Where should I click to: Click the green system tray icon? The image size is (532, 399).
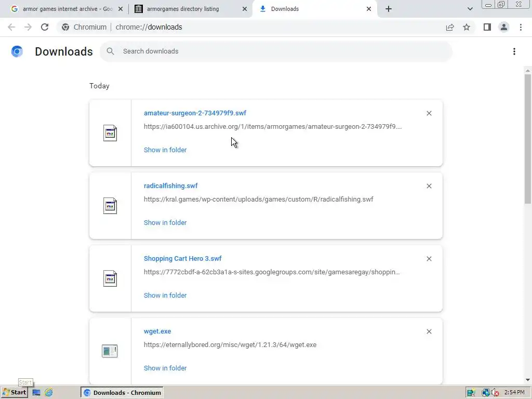[x=471, y=393]
